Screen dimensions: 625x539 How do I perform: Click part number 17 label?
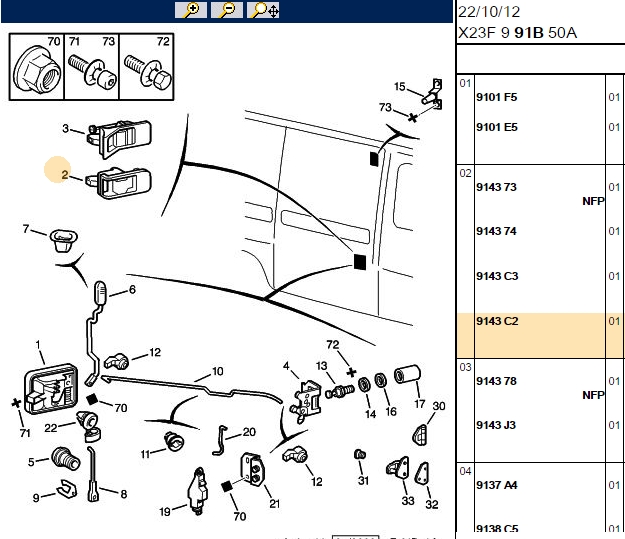click(x=419, y=404)
